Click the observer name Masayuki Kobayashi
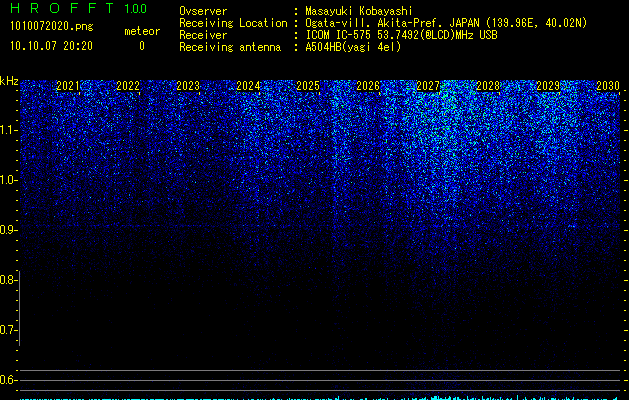This screenshot has width=629, height=400. click(359, 11)
